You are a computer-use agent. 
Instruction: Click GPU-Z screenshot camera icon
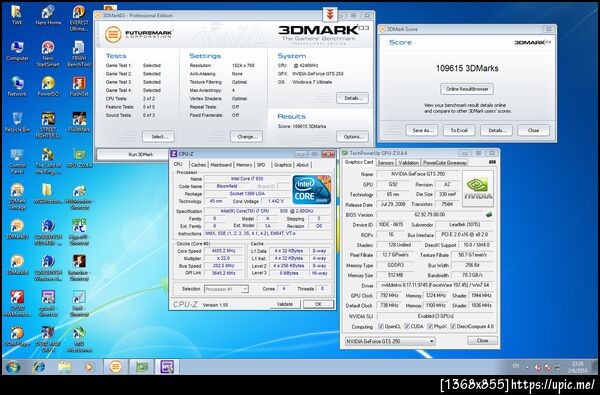[492, 162]
